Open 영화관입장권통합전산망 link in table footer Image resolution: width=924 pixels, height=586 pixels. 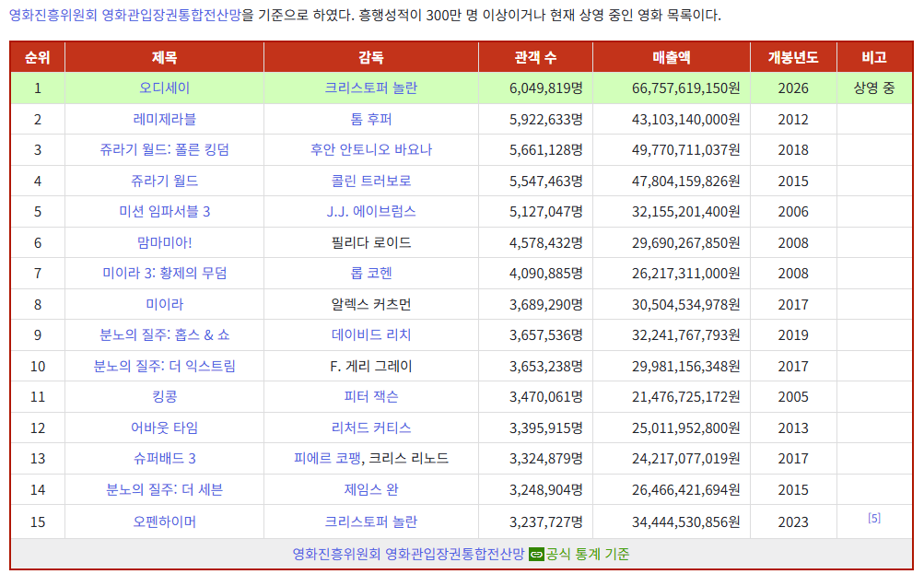point(455,554)
